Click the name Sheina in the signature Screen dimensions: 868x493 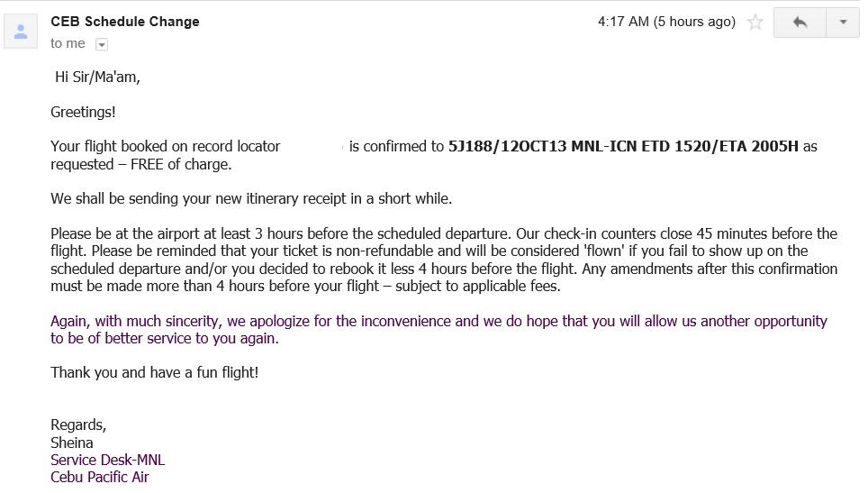[72, 443]
